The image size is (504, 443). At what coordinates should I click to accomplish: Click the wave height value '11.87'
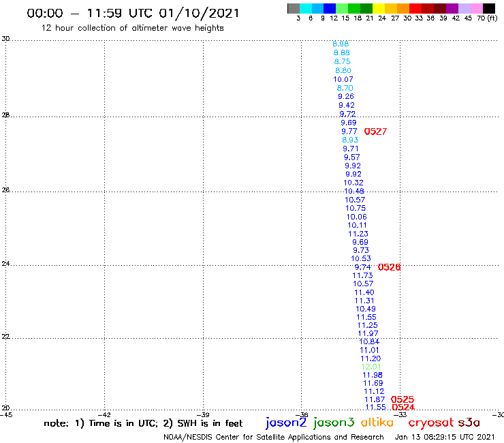click(x=375, y=399)
